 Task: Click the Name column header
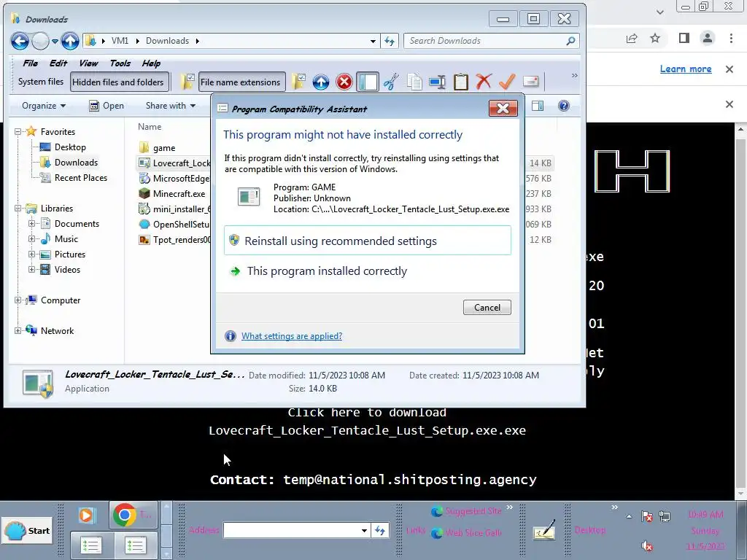point(150,127)
